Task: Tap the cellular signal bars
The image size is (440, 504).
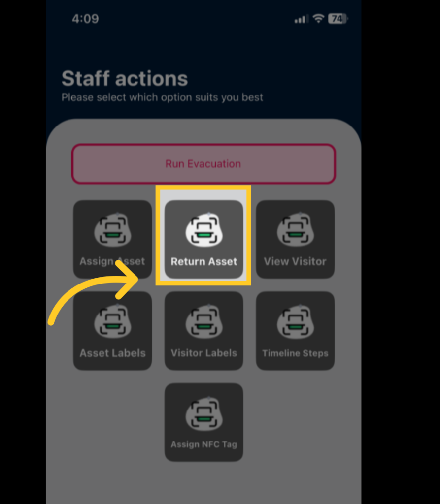Action: tap(301, 19)
